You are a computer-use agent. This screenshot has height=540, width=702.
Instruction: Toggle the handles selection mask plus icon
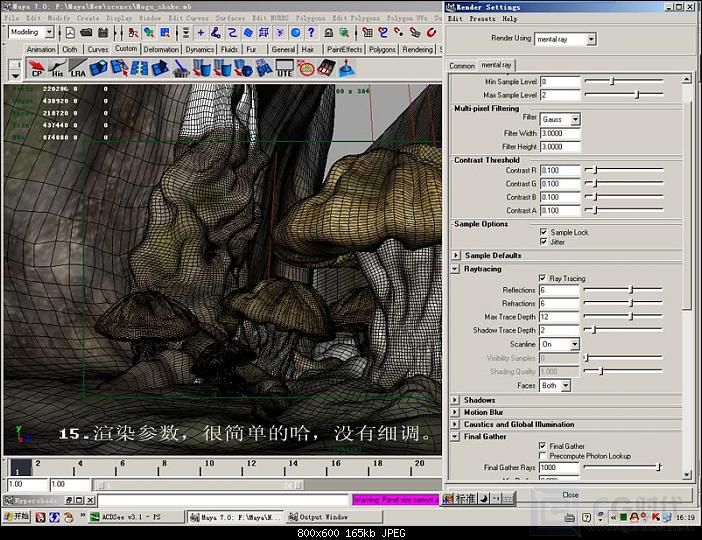(201, 33)
